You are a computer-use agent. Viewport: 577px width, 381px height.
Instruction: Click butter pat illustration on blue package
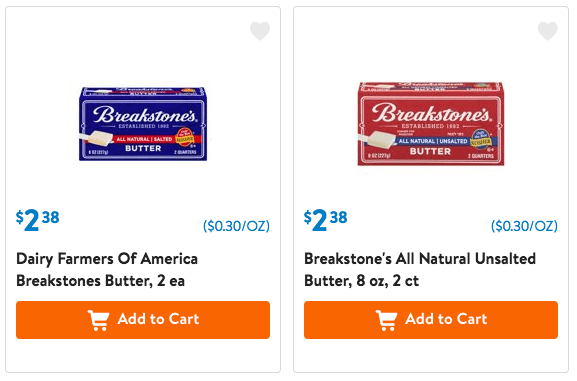[x=97, y=138]
